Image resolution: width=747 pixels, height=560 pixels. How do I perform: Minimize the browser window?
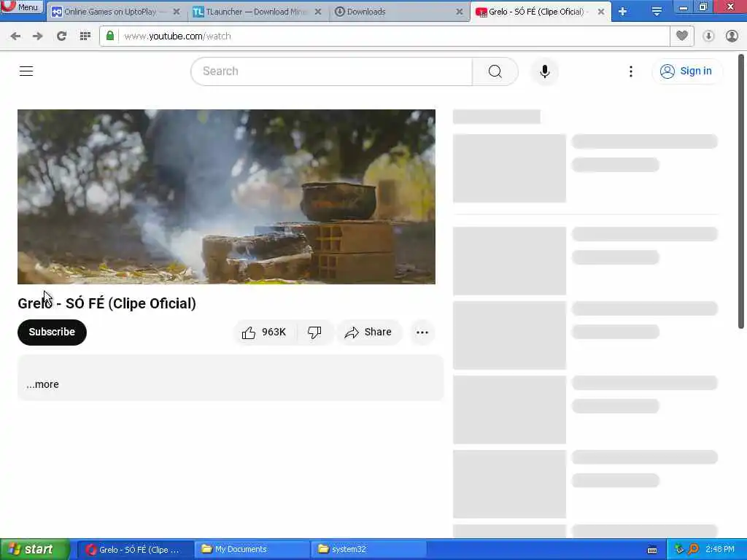point(683,7)
